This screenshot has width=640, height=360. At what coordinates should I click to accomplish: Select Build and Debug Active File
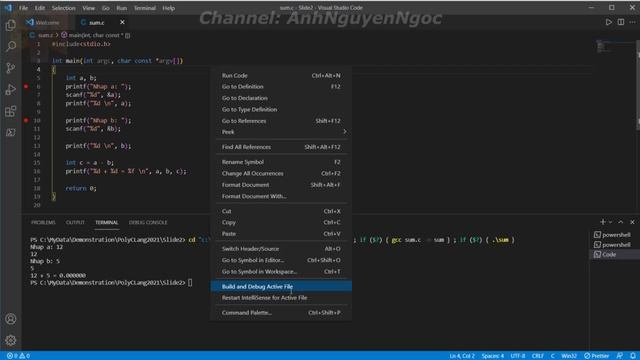(x=281, y=287)
